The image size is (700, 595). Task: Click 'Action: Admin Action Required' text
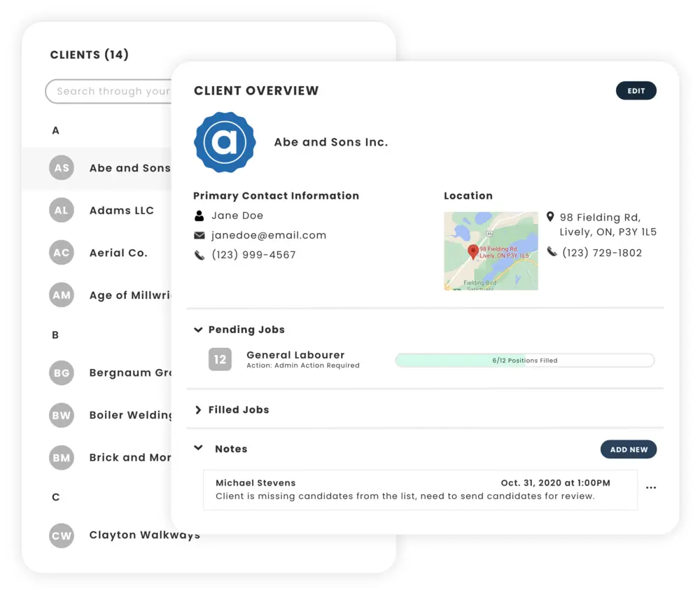(302, 365)
